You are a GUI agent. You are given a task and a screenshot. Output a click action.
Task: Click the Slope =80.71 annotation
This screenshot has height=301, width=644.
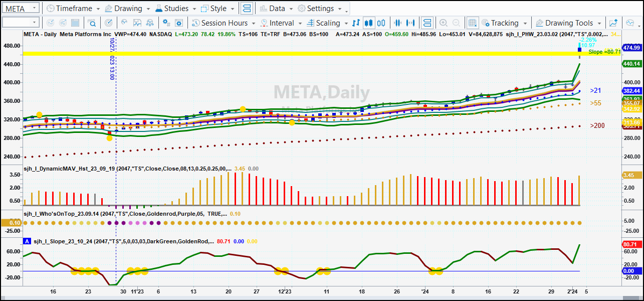click(x=604, y=52)
